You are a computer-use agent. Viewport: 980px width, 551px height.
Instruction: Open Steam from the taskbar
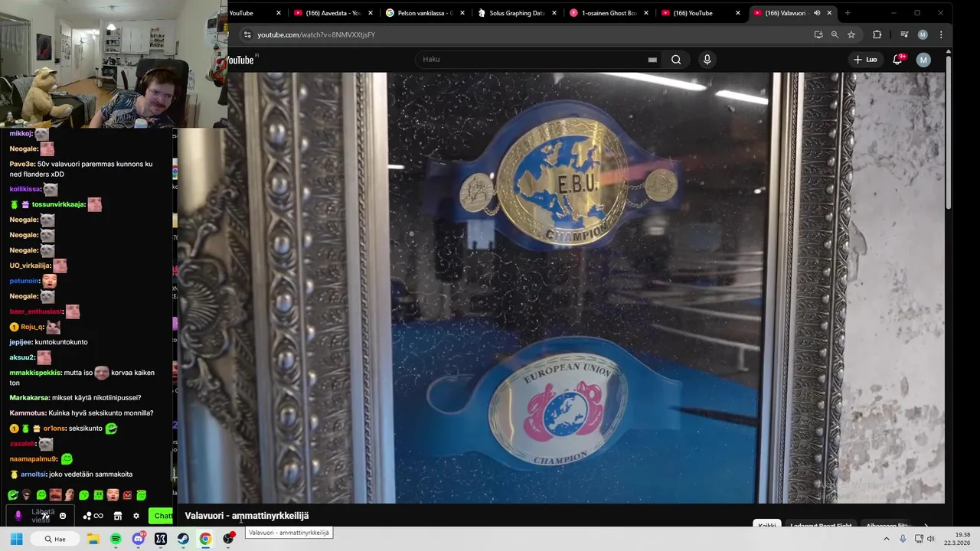(x=183, y=539)
